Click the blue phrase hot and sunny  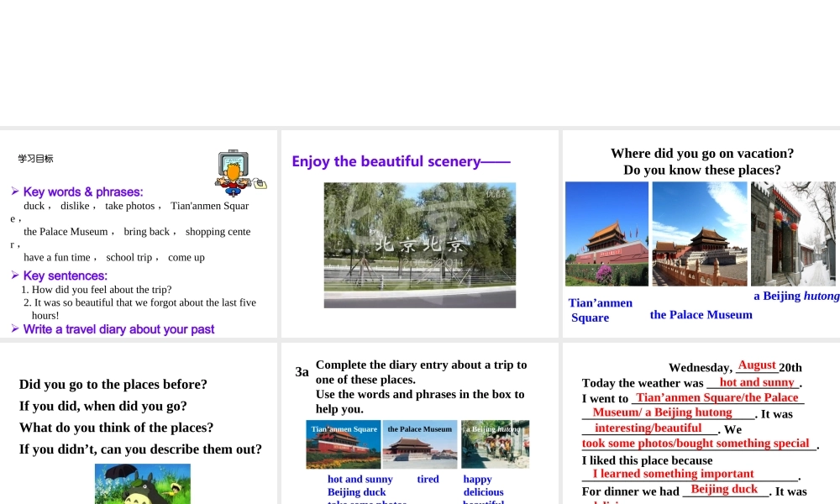click(360, 479)
